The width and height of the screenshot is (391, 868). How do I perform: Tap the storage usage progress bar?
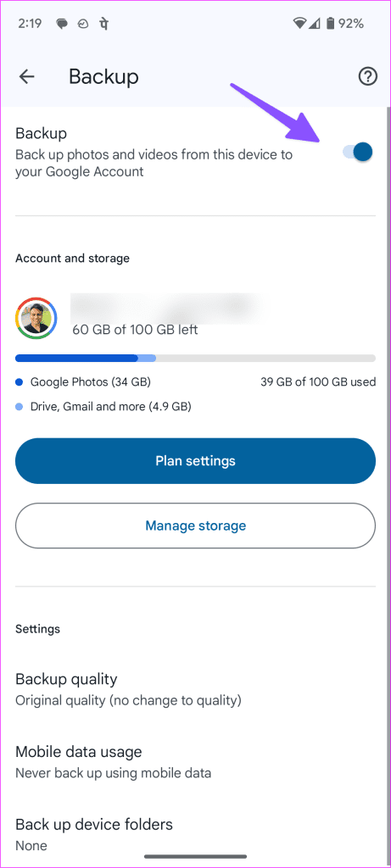pyautogui.click(x=195, y=359)
